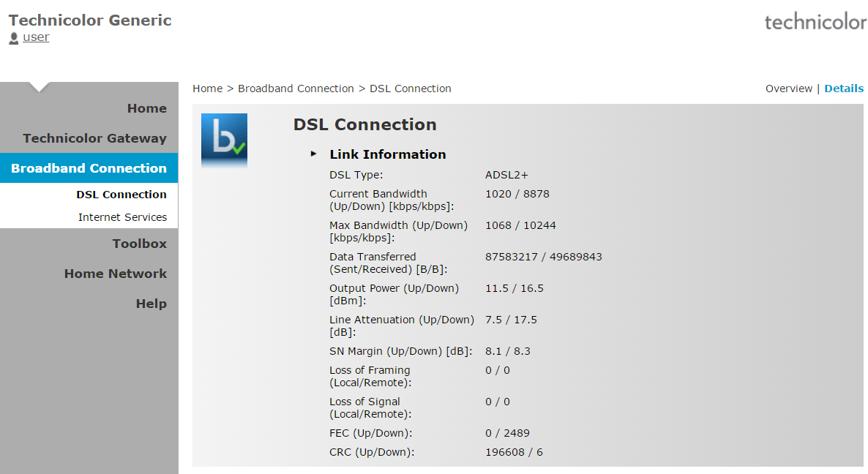Open the DSL Connection submenu item
Image resolution: width=868 pixels, height=474 pixels.
tap(121, 195)
